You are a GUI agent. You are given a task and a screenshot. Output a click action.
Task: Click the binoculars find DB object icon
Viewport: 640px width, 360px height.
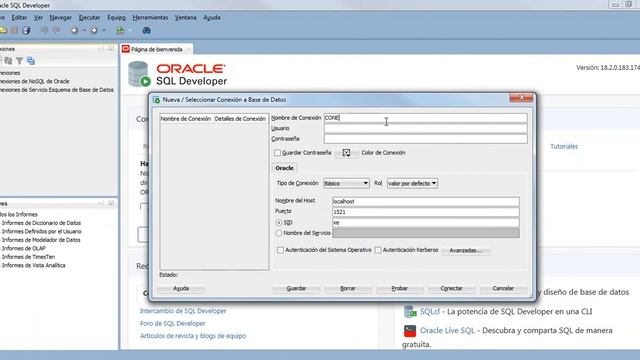(147, 31)
